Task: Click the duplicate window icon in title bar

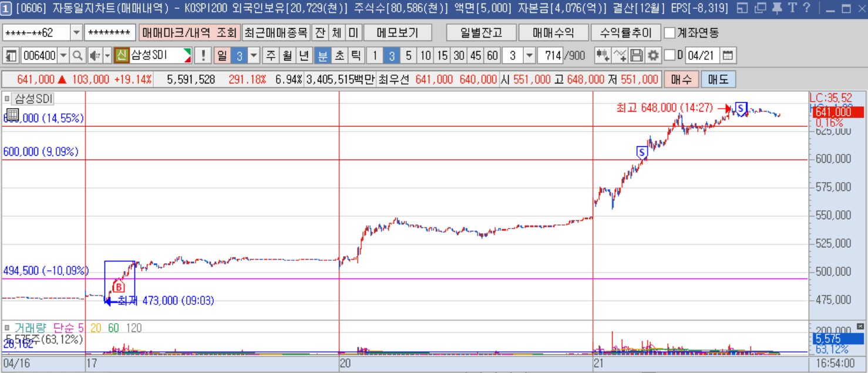Action: [x=760, y=8]
